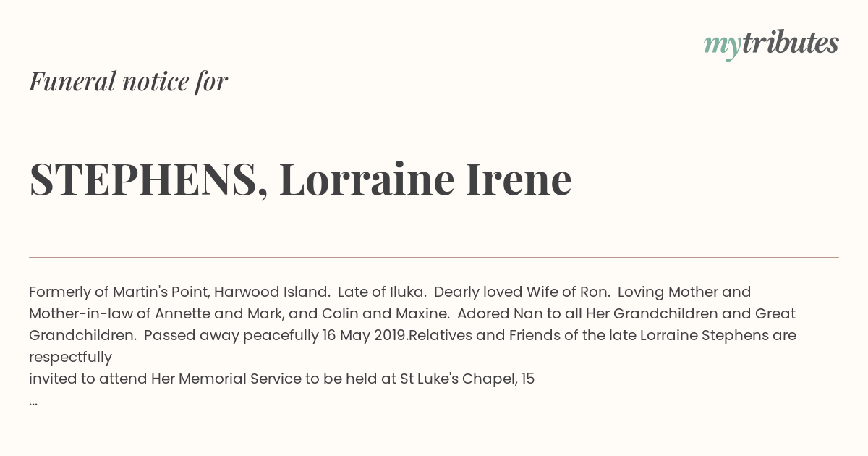The image size is (868, 456).
Task: Select the "Funeral notice for" heading
Action: coord(128,81)
